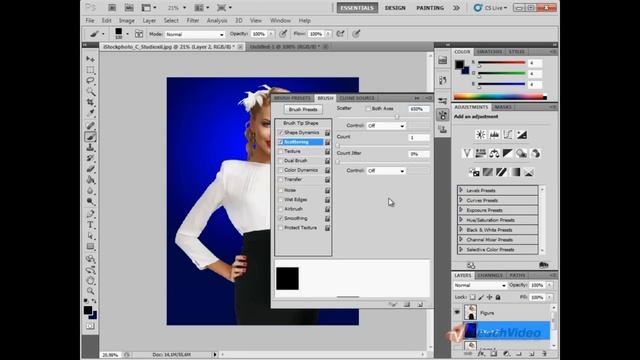
Task: Switch to the Design workspace
Action: point(395,8)
